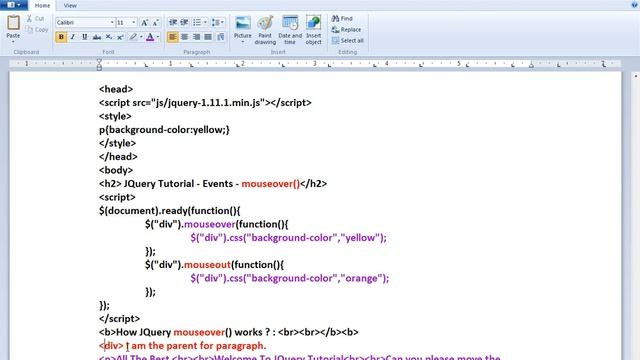Click the red word "mouseout"
640x360 pixels.
pos(207,264)
